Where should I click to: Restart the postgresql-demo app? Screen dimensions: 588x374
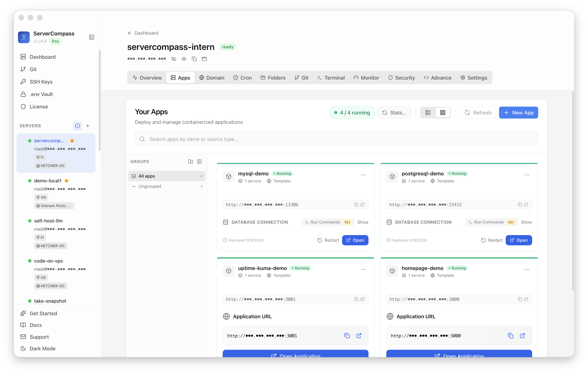pos(491,240)
